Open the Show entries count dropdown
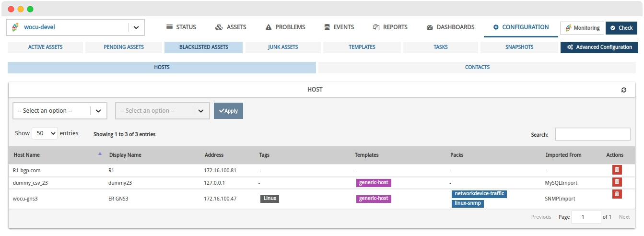Image resolution: width=644 pixels, height=236 pixels. coord(45,133)
